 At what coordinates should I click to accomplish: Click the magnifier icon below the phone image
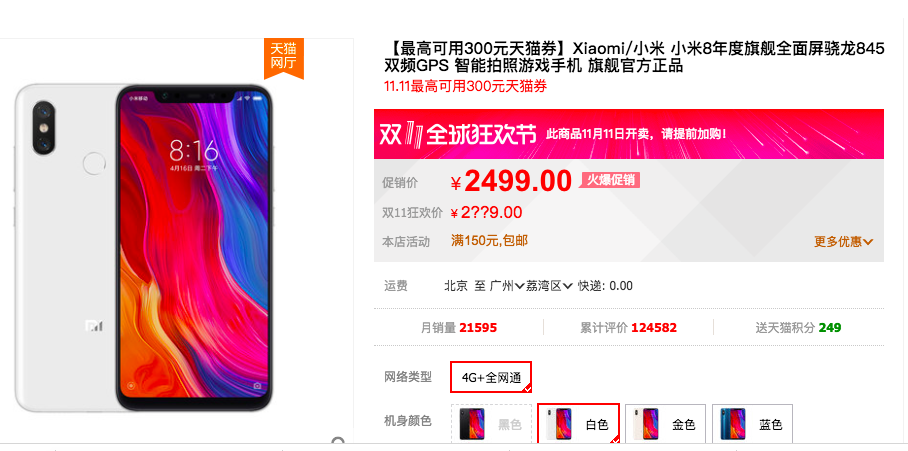[x=339, y=442]
